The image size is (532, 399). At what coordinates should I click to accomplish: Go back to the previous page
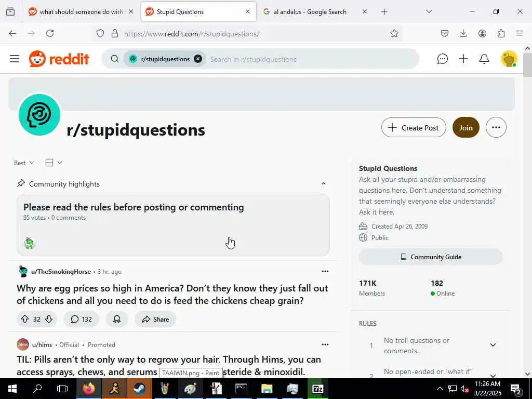[12, 33]
